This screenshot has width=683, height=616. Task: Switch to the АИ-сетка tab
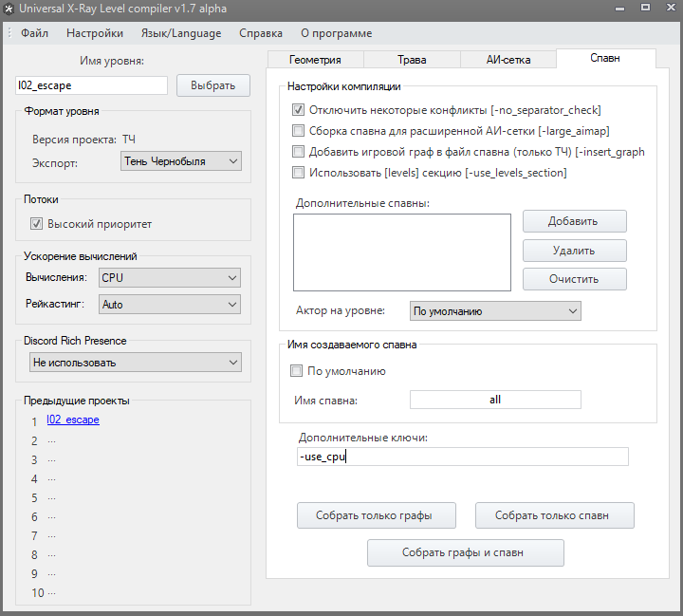508,60
